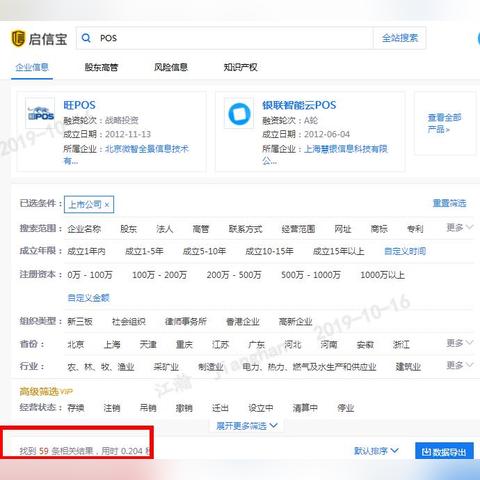The height and width of the screenshot is (480, 480).
Task: Filter capital 100万 - 200万
Action: pyautogui.click(x=159, y=275)
